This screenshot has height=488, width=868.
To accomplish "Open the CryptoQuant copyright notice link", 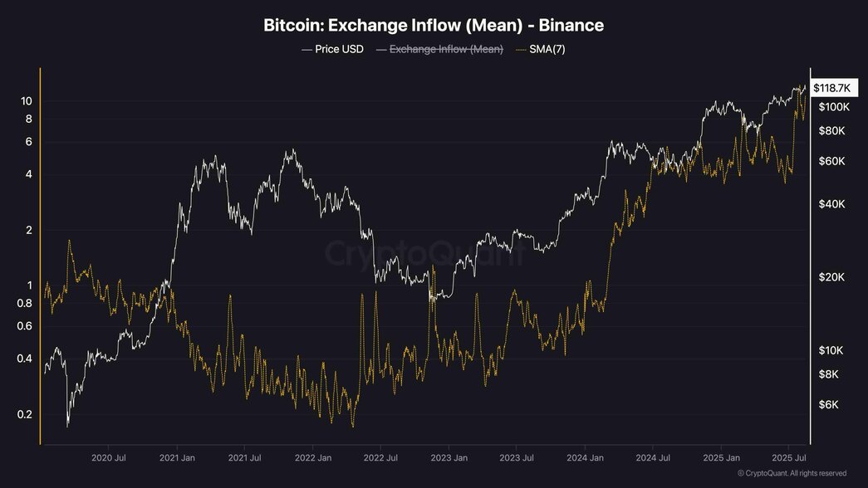I will point(792,473).
